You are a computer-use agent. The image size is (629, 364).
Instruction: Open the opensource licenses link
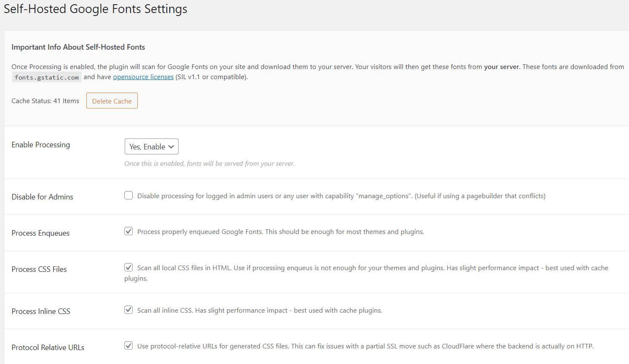pos(143,77)
